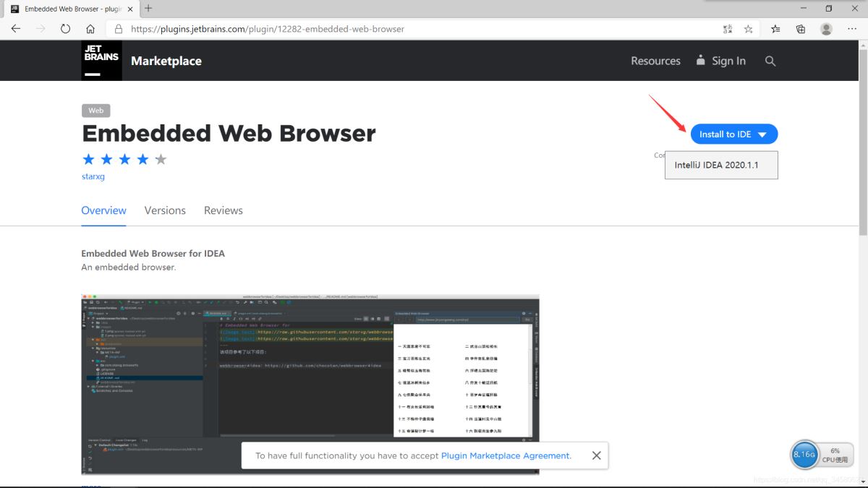Open the Plugin Marketplace Agreement link
The width and height of the screenshot is (868, 488).
(x=506, y=455)
